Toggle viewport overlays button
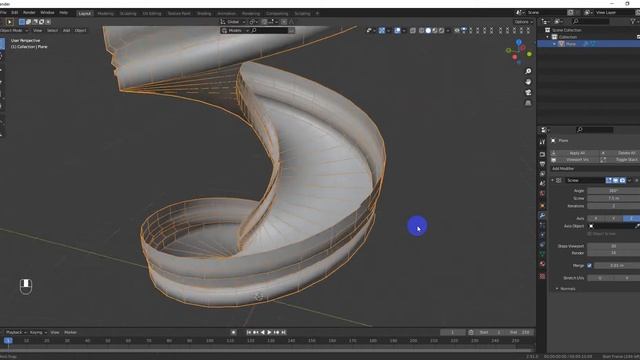Image resolution: width=640 pixels, height=360 pixels. [397, 30]
